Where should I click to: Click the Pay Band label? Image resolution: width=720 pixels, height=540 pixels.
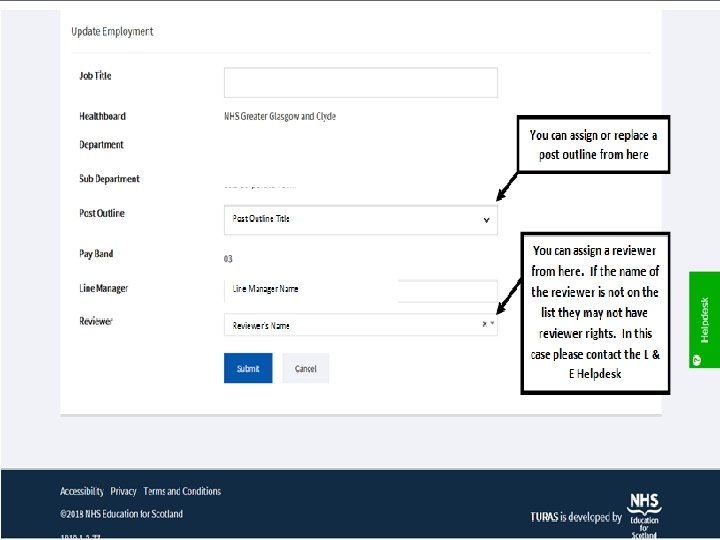click(x=96, y=253)
